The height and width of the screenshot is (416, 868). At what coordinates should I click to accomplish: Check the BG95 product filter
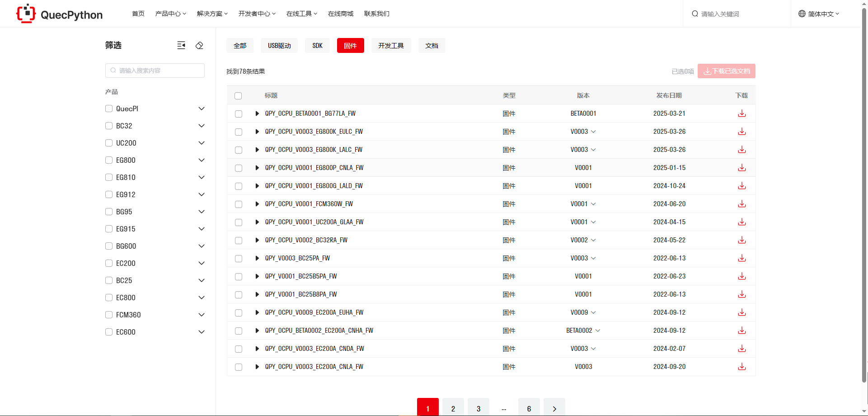(109, 212)
